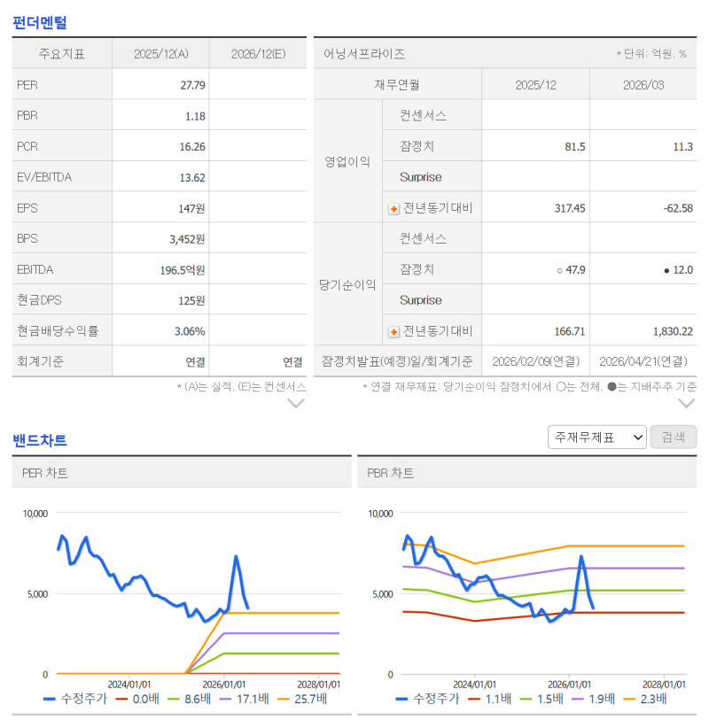Click the PBR 차트 panel title

tap(390, 473)
